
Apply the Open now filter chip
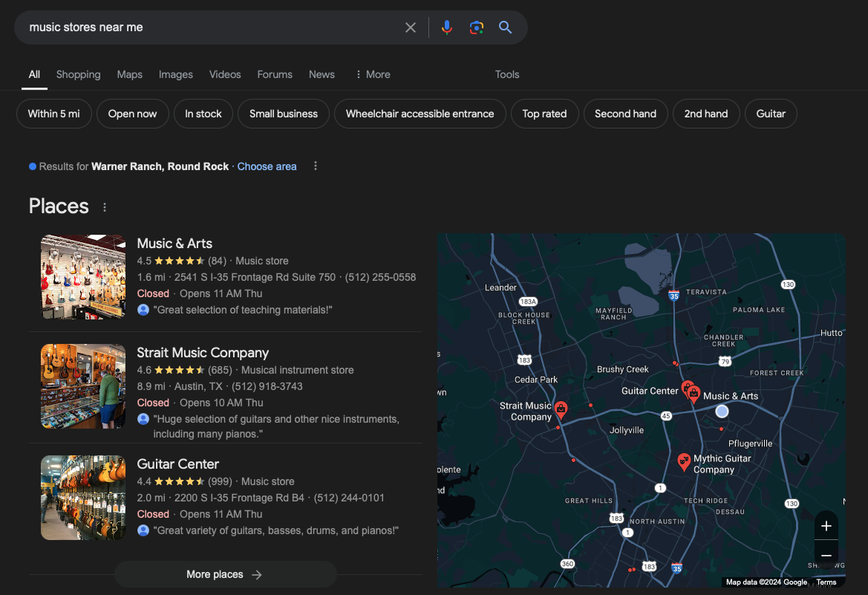[132, 114]
